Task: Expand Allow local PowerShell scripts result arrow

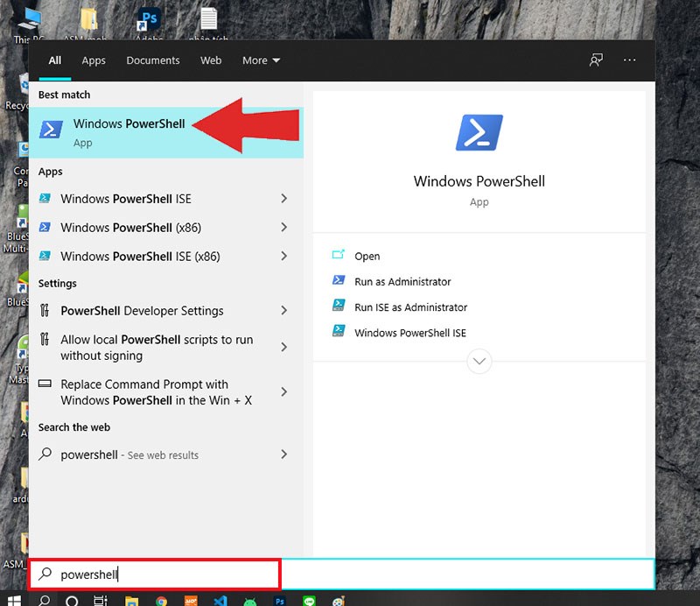Action: pos(283,348)
